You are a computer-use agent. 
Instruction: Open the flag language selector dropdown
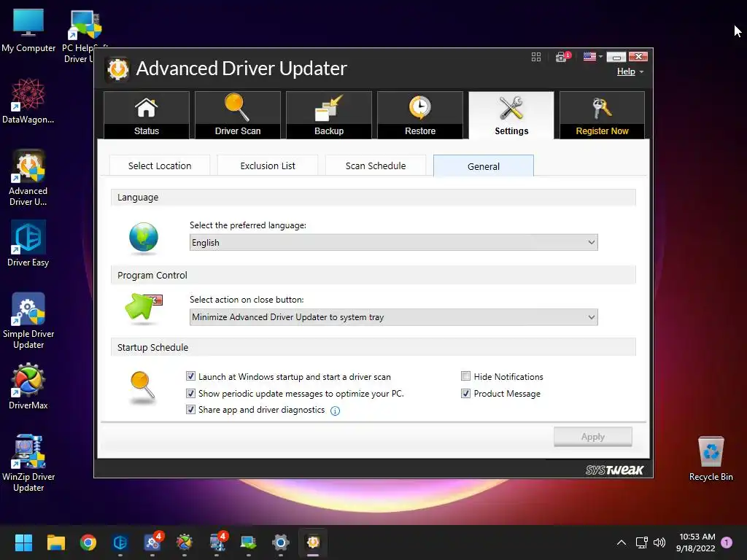coord(592,57)
